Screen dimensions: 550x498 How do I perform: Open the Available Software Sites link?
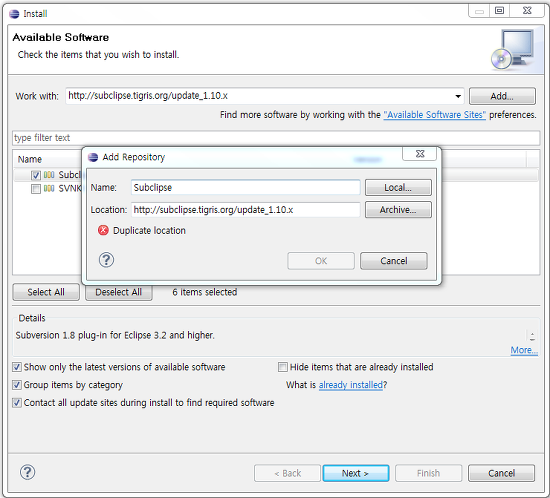click(x=435, y=115)
